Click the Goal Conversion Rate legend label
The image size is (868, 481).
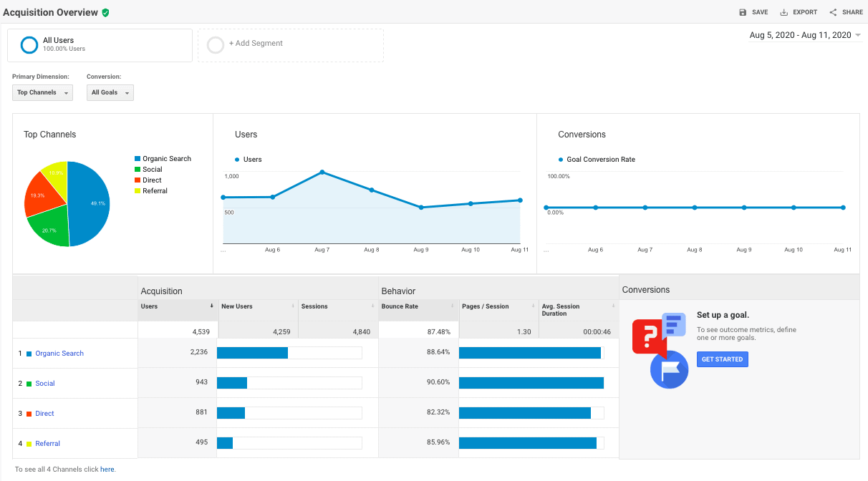pos(597,160)
